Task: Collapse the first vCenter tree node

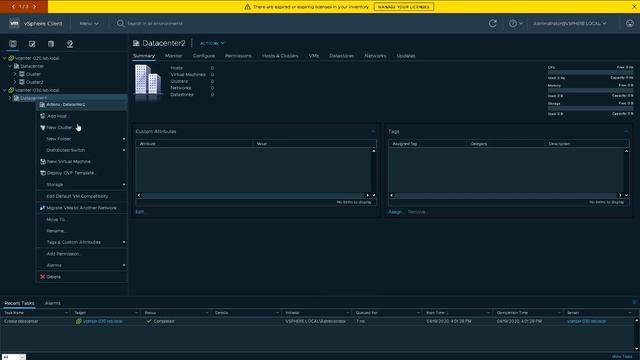Action: (x=4, y=58)
